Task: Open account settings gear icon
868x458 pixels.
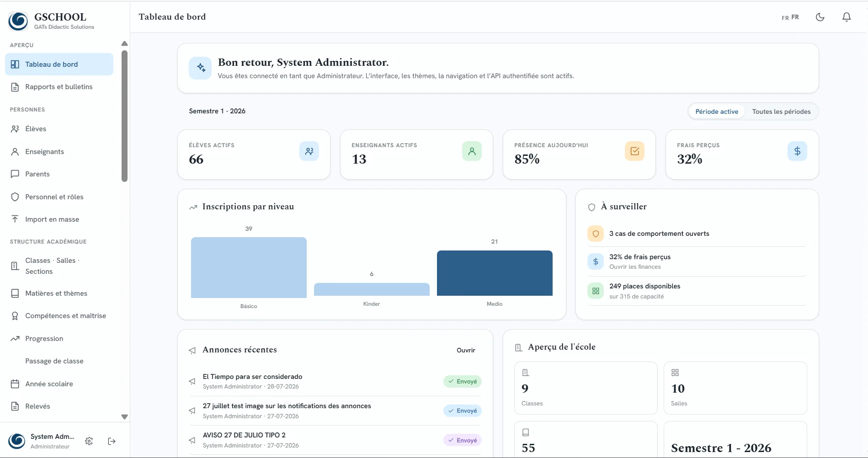Action: click(89, 441)
